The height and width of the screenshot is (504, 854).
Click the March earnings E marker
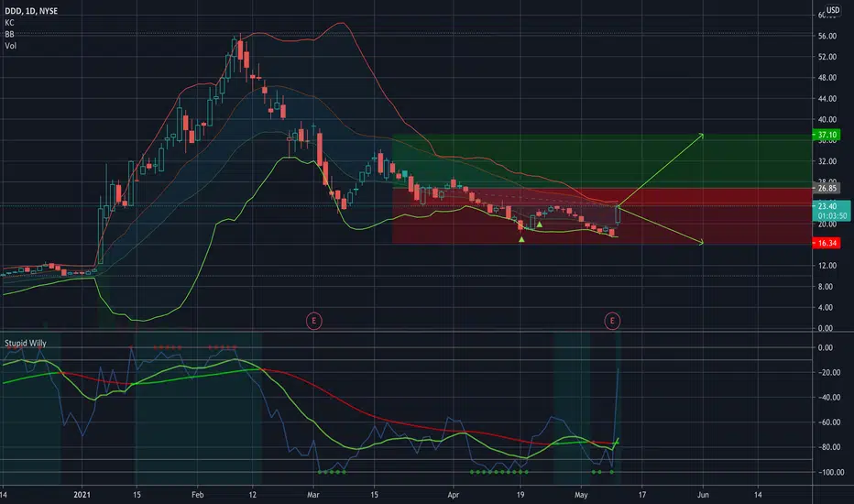tap(313, 321)
